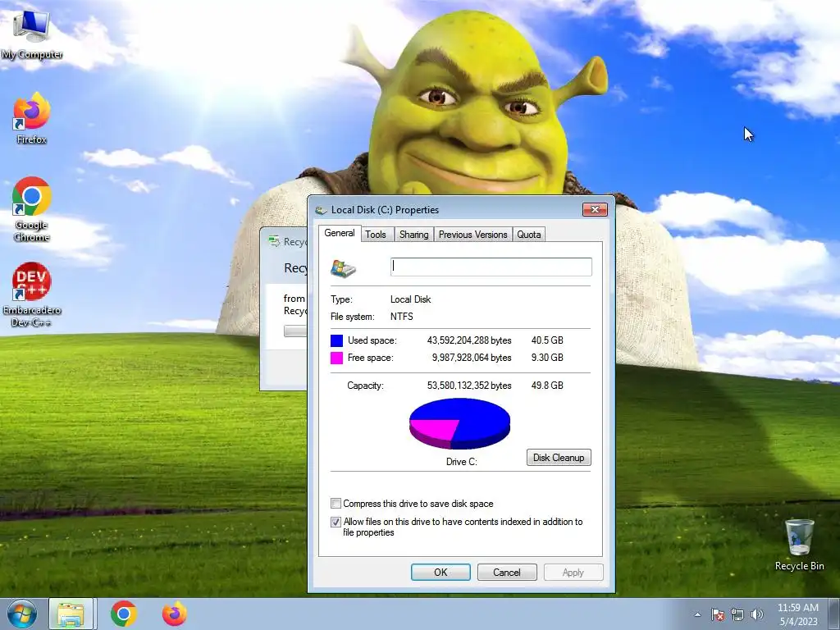Close the Local Disk (C:) Properties dialog
Image resolution: width=840 pixels, height=630 pixels.
(595, 209)
